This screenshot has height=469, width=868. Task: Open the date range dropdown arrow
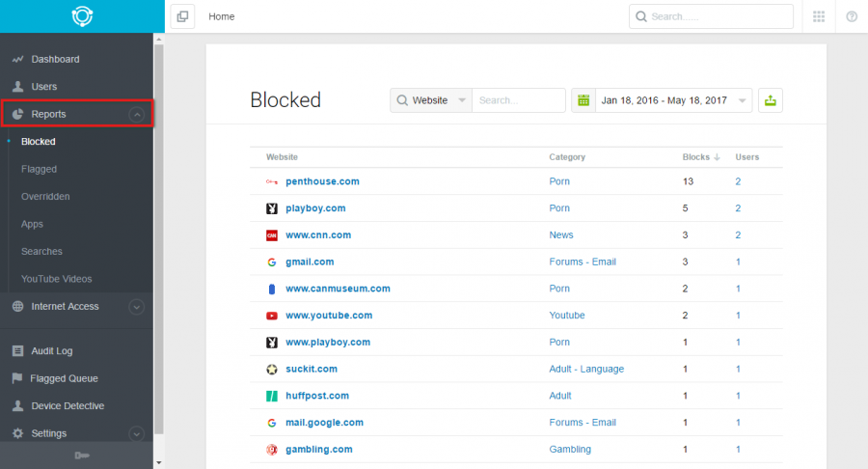[x=743, y=100]
